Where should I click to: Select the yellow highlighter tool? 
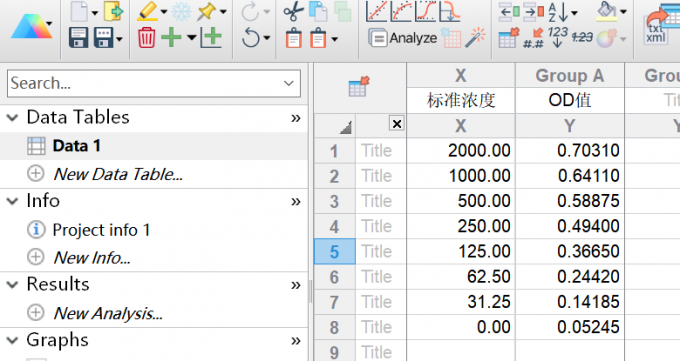pos(147,11)
